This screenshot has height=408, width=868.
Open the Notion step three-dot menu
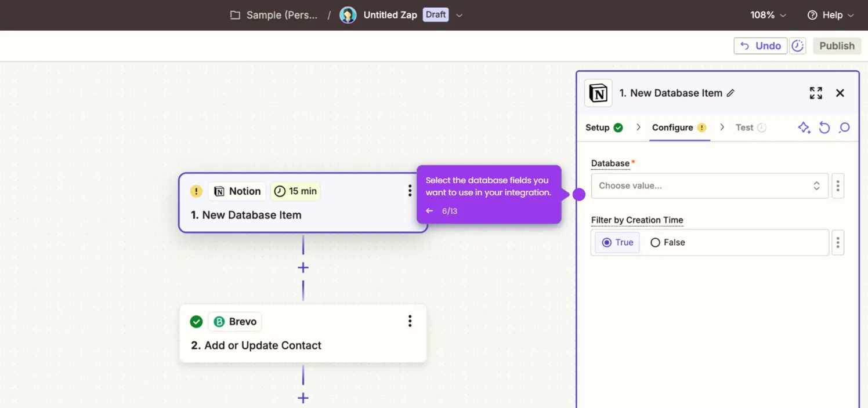(x=410, y=191)
